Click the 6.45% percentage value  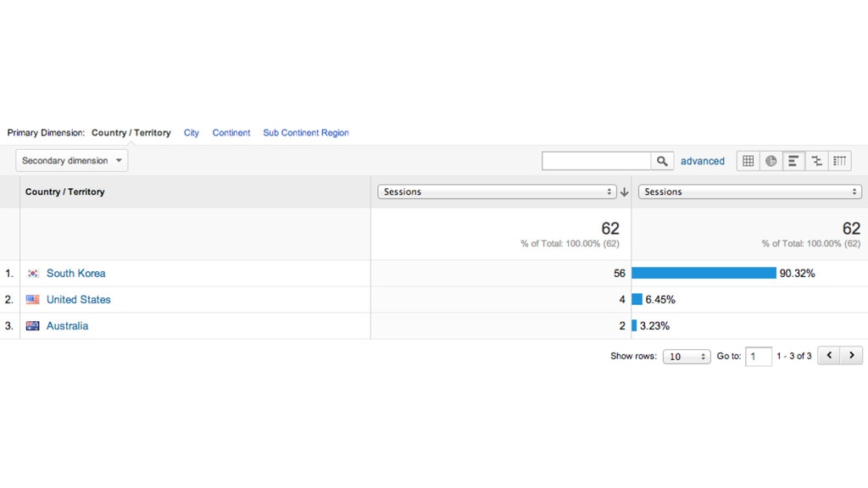[x=660, y=299]
